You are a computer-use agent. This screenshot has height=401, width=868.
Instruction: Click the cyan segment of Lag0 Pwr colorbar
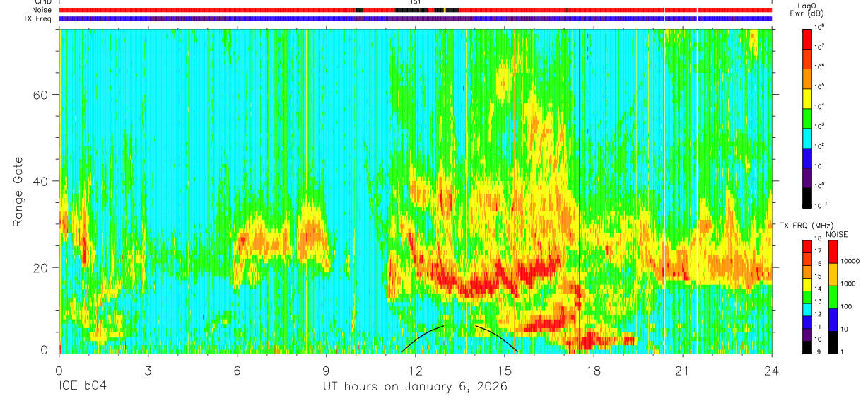808,137
